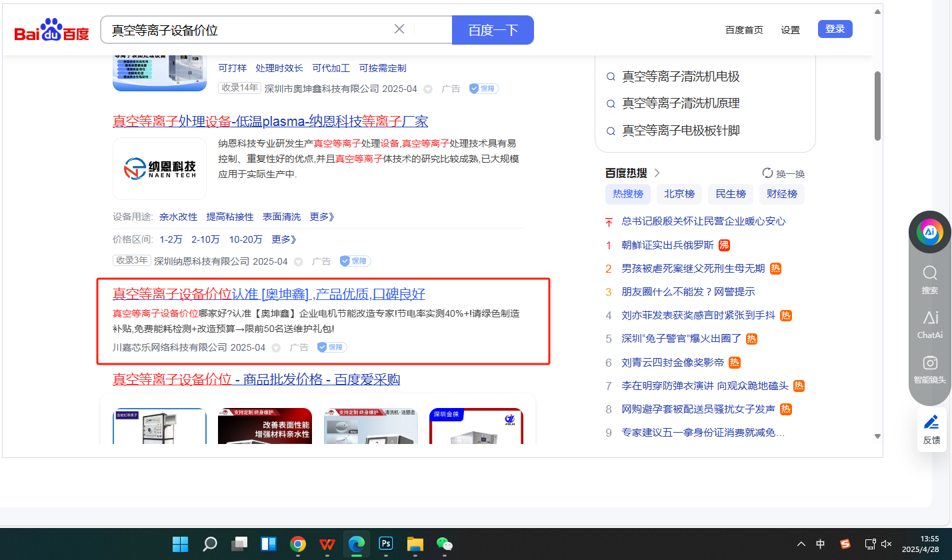Open dropdown arrow beside 深圳纳恩科技有限公司 date

tap(299, 262)
